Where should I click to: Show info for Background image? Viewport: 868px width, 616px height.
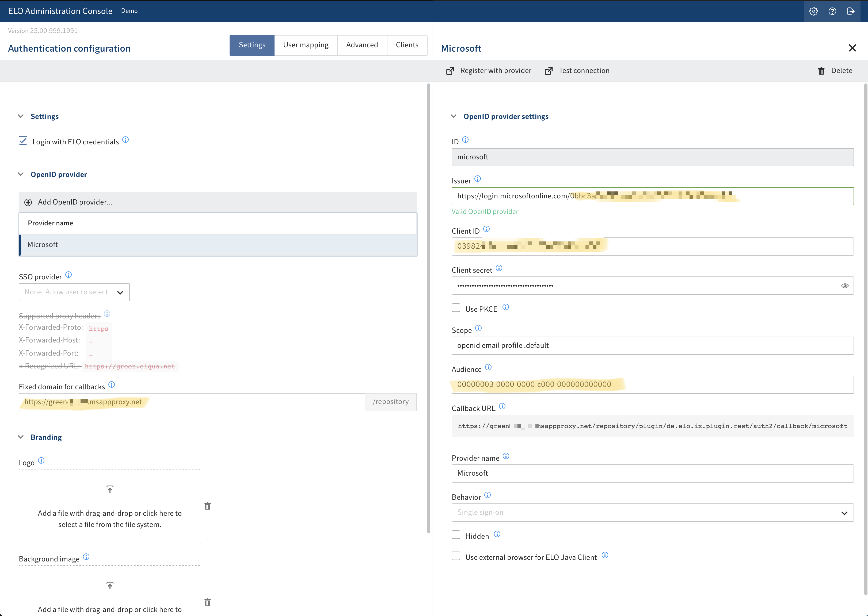[86, 557]
